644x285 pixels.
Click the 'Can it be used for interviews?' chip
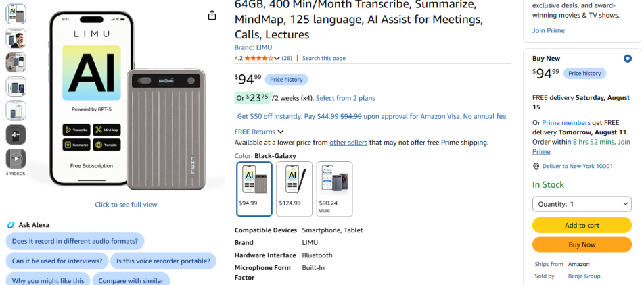point(57,261)
